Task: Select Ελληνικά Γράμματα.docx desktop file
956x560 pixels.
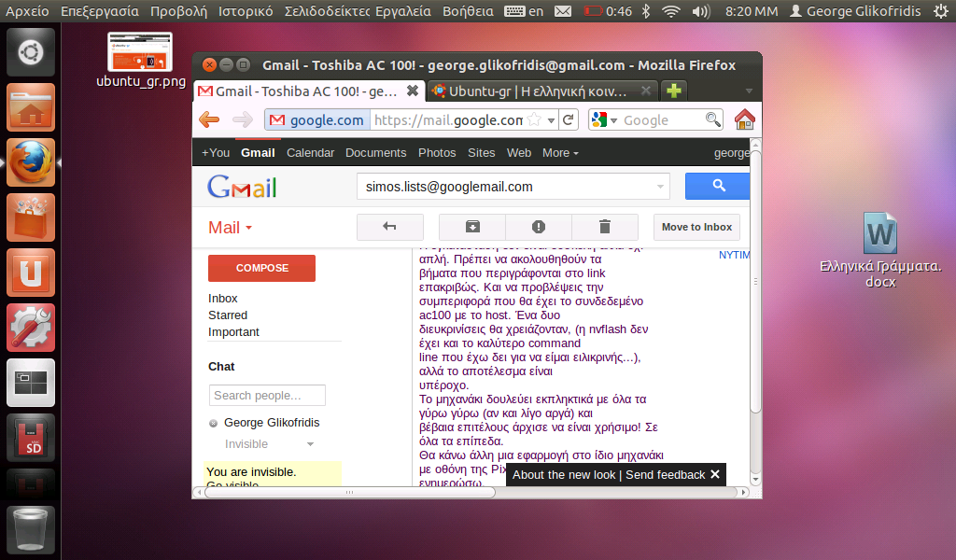Action: pos(880,250)
